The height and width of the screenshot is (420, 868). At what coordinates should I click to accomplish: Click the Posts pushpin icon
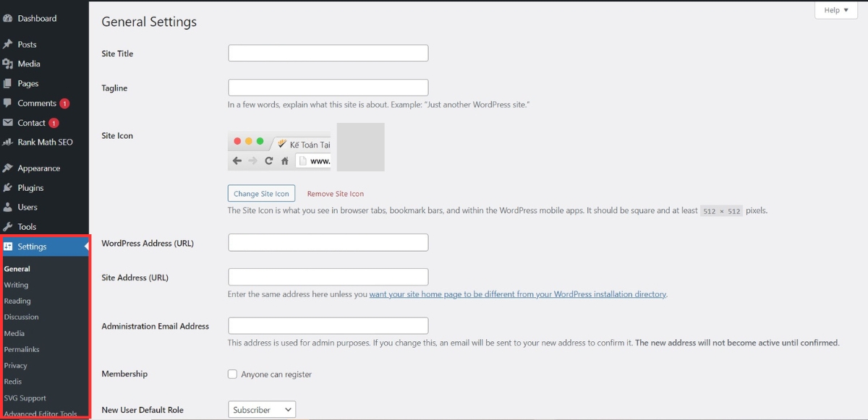(7, 44)
